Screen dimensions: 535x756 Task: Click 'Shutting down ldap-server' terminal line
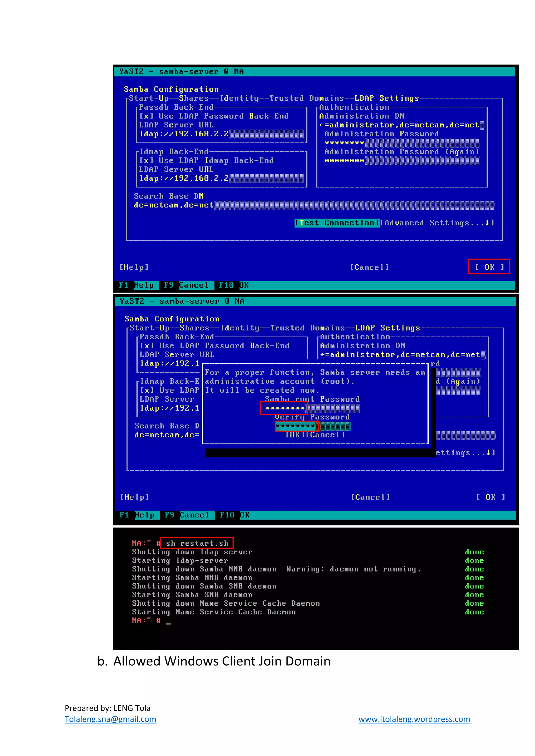(x=192, y=552)
